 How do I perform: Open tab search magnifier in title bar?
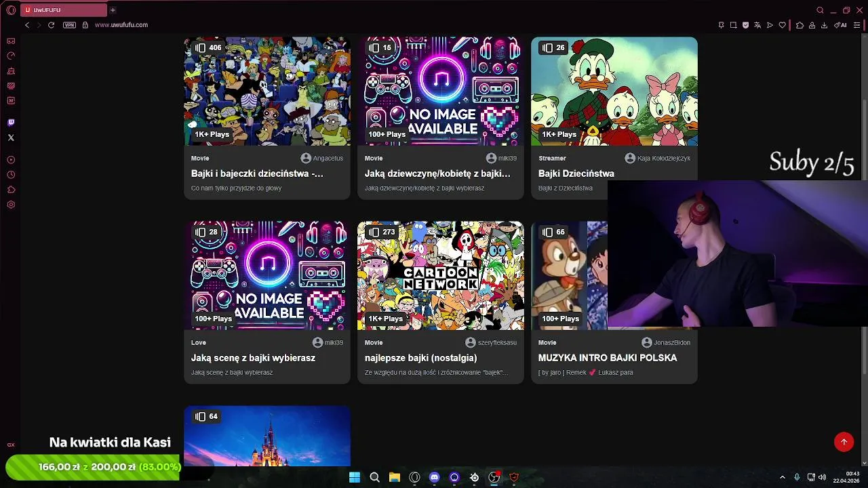(x=820, y=10)
